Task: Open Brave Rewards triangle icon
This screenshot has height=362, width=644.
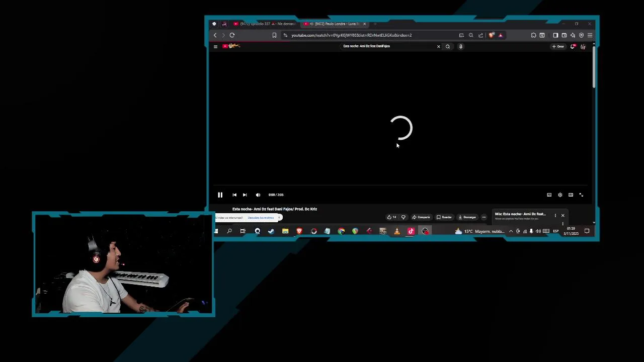Action: point(500,35)
